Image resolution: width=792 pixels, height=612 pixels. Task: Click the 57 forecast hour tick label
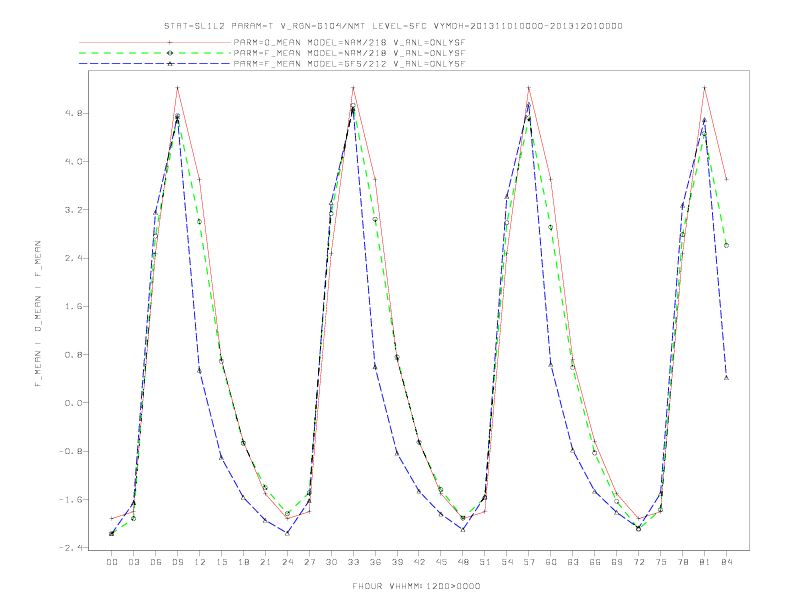(529, 562)
